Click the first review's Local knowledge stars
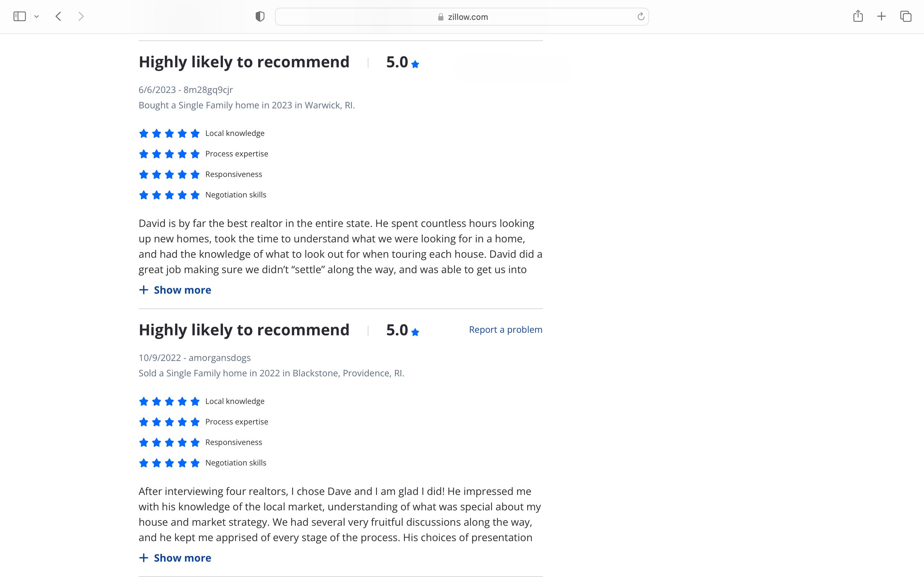Viewport: 924px width, 577px height. pos(169,133)
